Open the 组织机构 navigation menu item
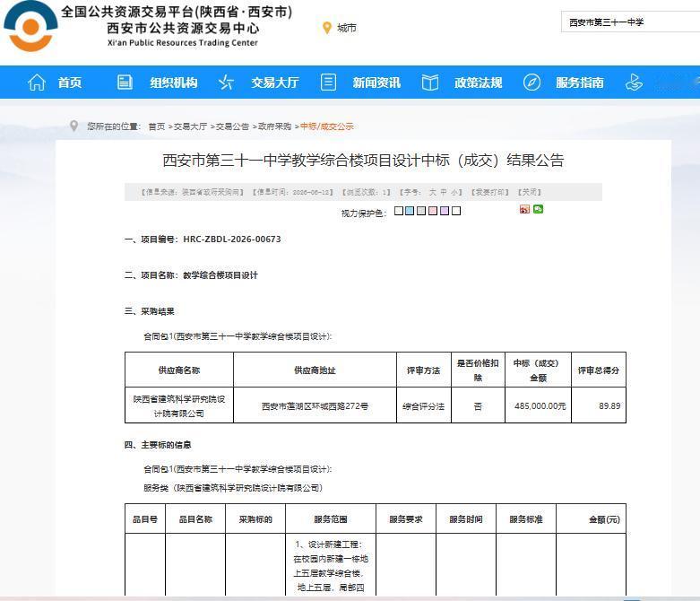The image size is (700, 601). click(x=174, y=83)
